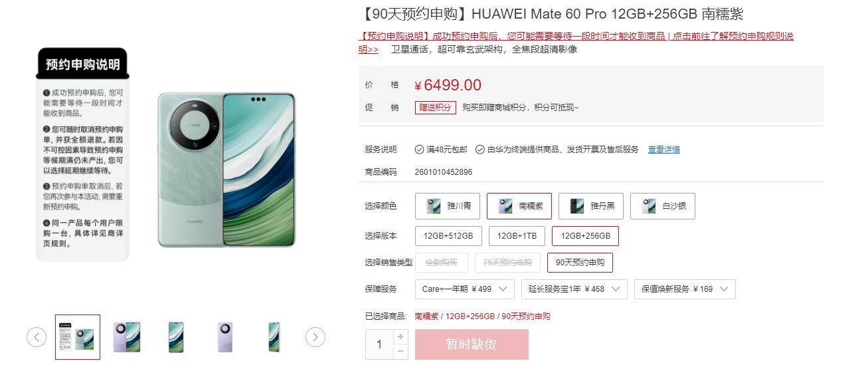The image size is (868, 389).
Task: Open the 延长服务宝1年 dropdown
Action: pyautogui.click(x=574, y=289)
